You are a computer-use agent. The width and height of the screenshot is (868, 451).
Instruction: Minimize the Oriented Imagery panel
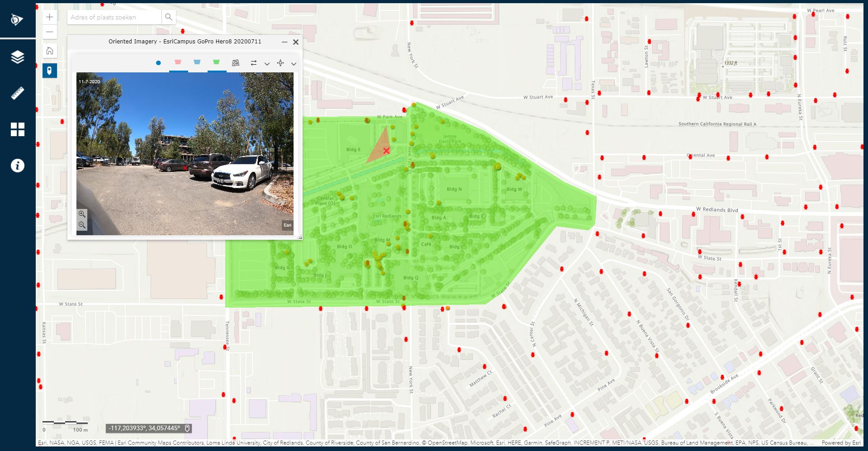(285, 42)
